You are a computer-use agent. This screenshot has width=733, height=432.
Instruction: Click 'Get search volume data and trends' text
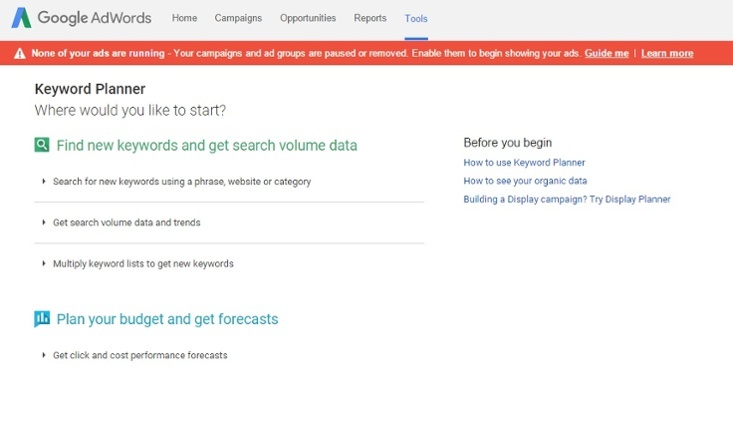(127, 223)
